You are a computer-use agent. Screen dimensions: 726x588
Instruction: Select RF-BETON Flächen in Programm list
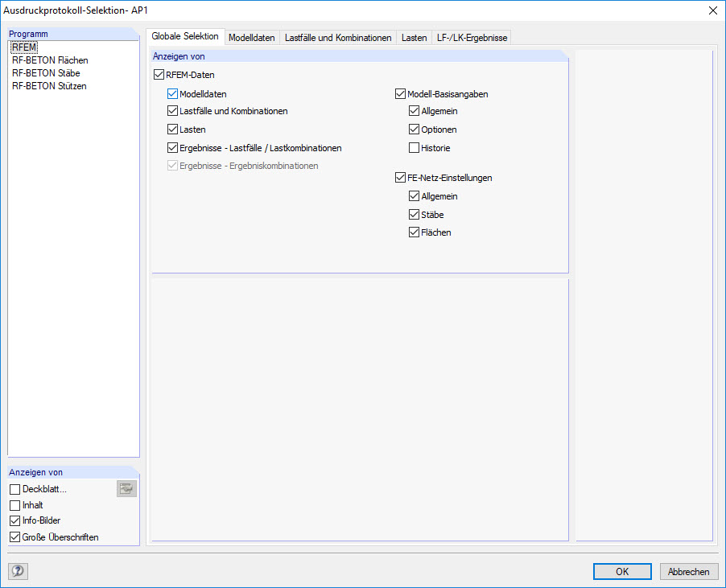[50, 60]
